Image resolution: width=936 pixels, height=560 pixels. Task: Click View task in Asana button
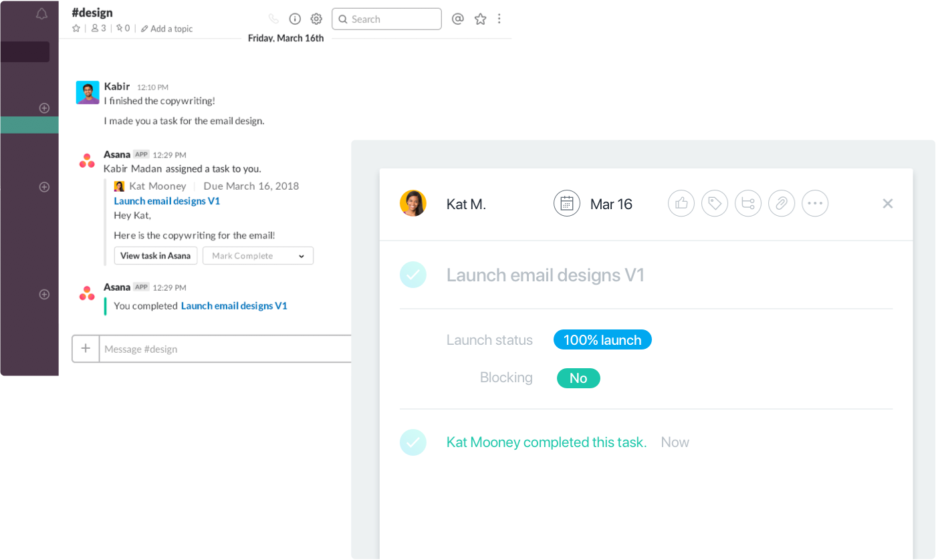156,256
